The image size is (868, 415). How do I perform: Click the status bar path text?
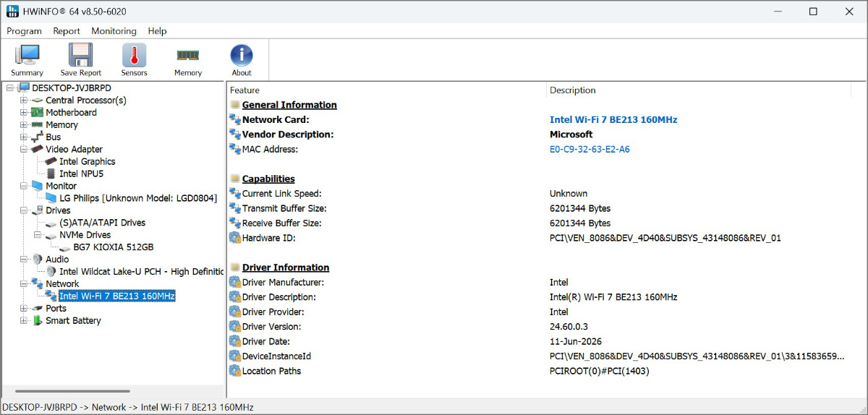pyautogui.click(x=128, y=407)
